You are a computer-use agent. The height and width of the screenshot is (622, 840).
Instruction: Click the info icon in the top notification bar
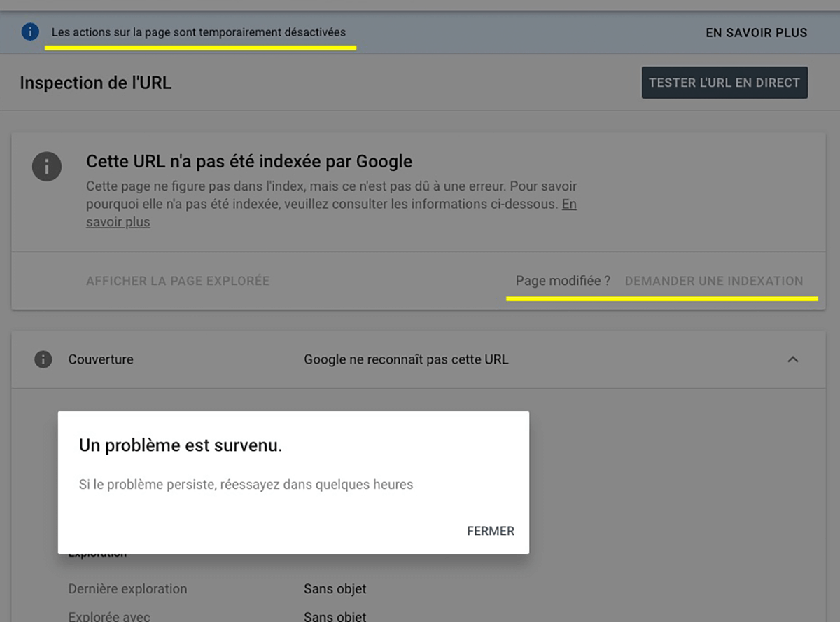[29, 32]
